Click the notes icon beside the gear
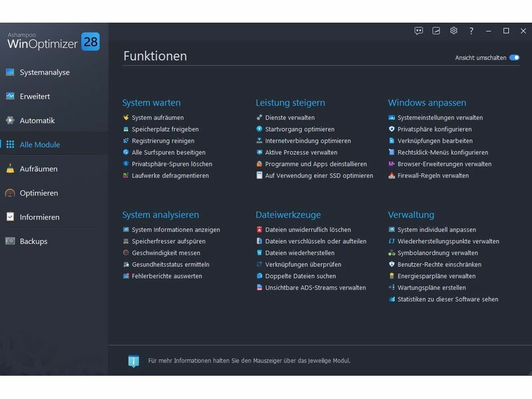The image size is (532, 399). pyautogui.click(x=436, y=31)
